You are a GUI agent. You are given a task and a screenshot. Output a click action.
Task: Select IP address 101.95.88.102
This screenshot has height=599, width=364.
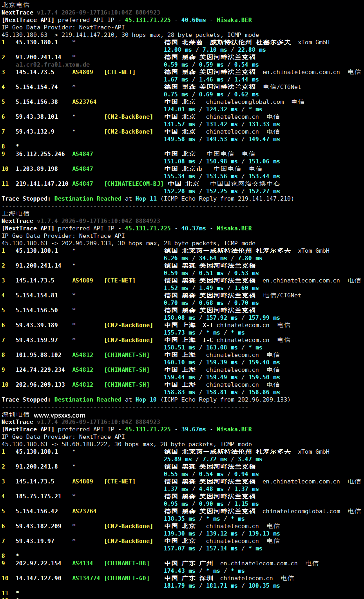38,355
